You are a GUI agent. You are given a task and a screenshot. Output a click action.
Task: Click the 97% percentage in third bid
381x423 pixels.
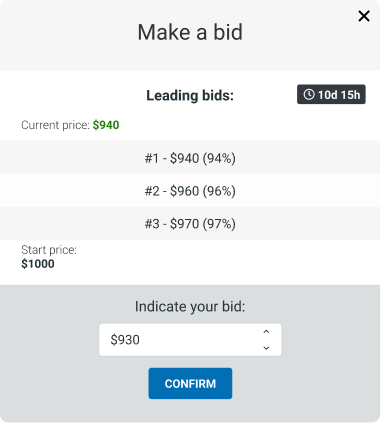[219, 224]
